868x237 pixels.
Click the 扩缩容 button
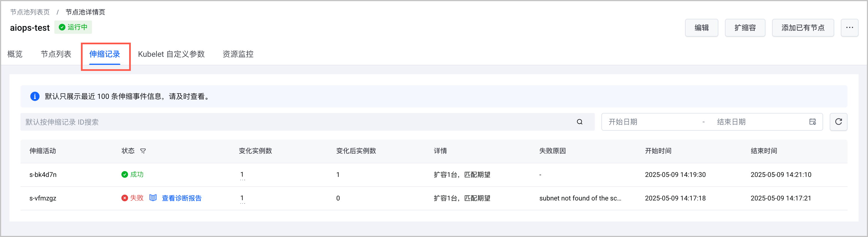(745, 28)
